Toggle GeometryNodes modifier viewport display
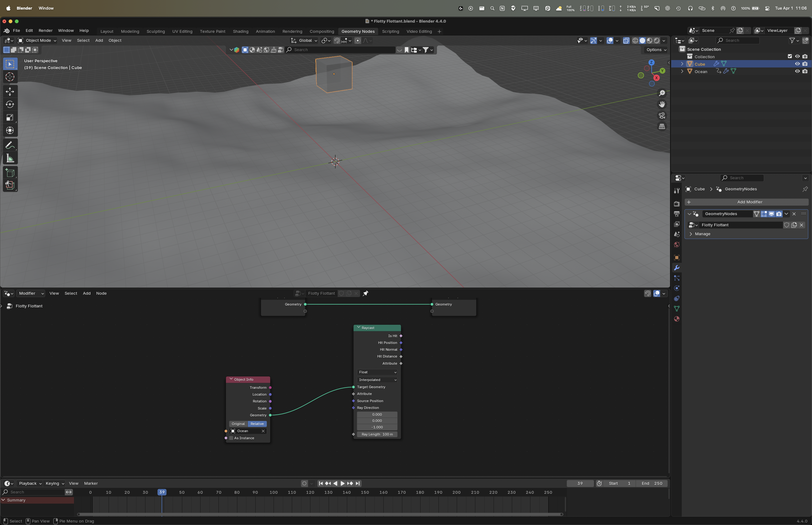The image size is (812, 525). pyautogui.click(x=771, y=214)
